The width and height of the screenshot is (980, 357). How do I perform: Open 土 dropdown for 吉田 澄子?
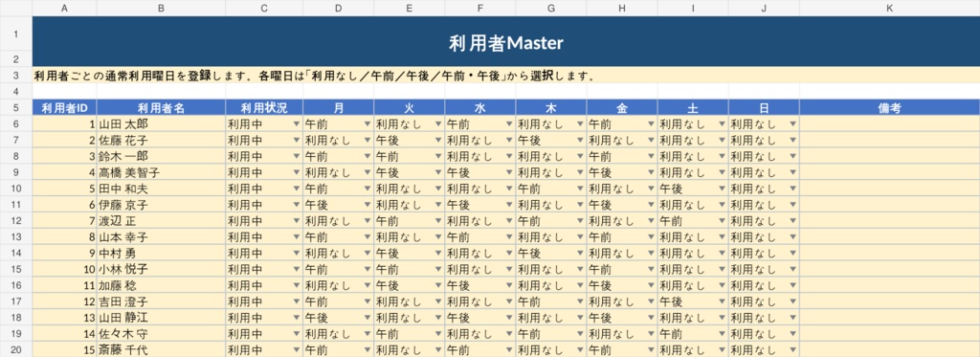(722, 302)
